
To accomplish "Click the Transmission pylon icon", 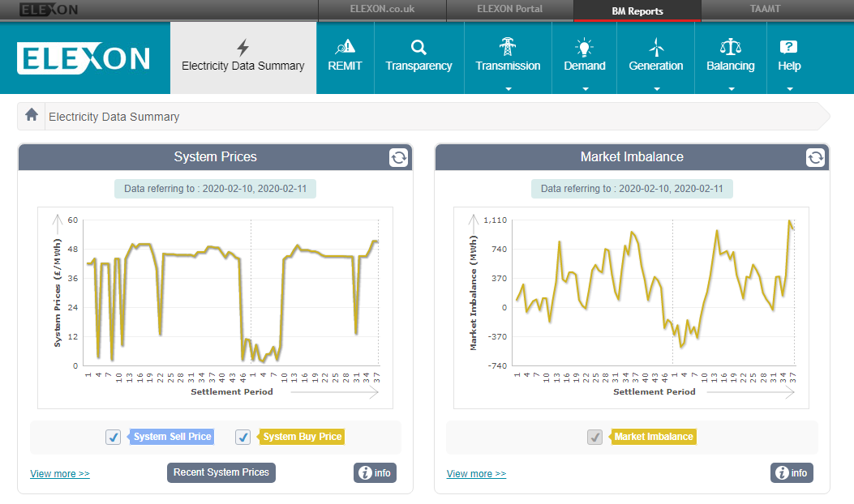I will pyautogui.click(x=508, y=47).
